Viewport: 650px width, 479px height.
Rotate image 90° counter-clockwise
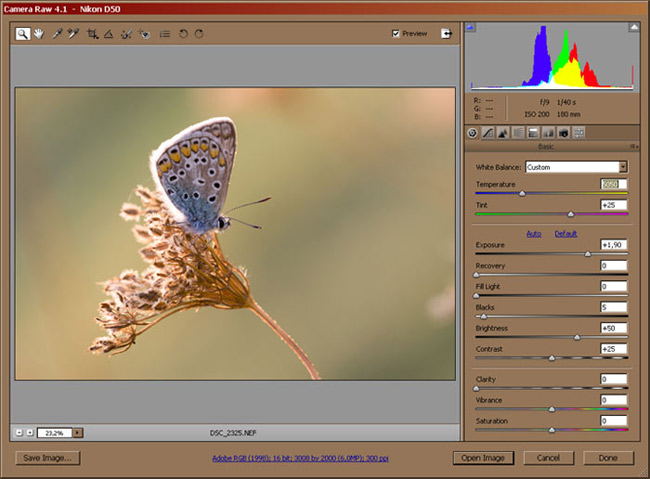pos(183,34)
